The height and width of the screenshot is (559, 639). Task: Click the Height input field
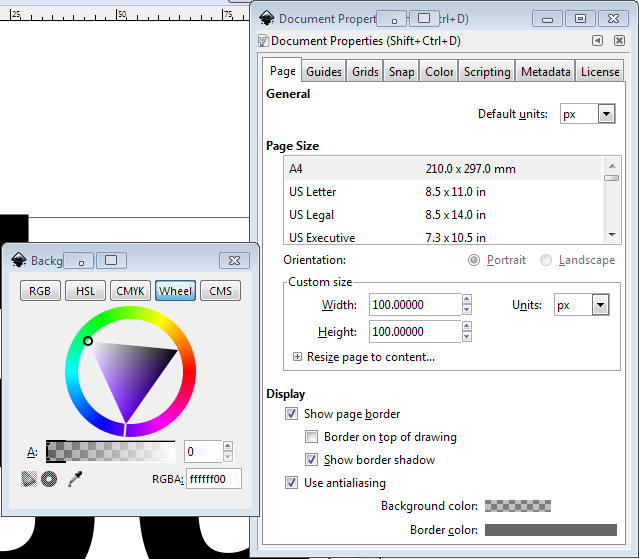[415, 332]
